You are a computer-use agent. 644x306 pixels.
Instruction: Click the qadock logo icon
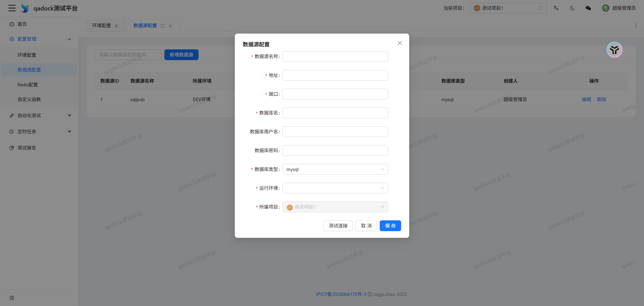pos(25,8)
